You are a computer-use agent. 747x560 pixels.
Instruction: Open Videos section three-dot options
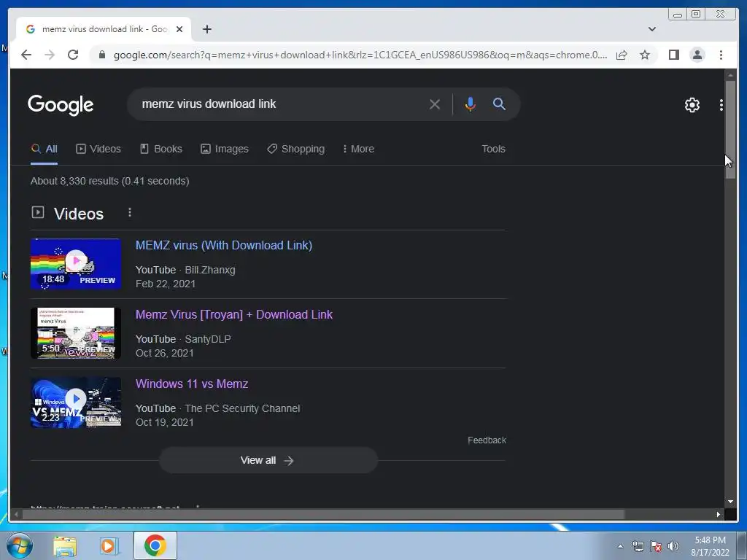[x=130, y=212]
